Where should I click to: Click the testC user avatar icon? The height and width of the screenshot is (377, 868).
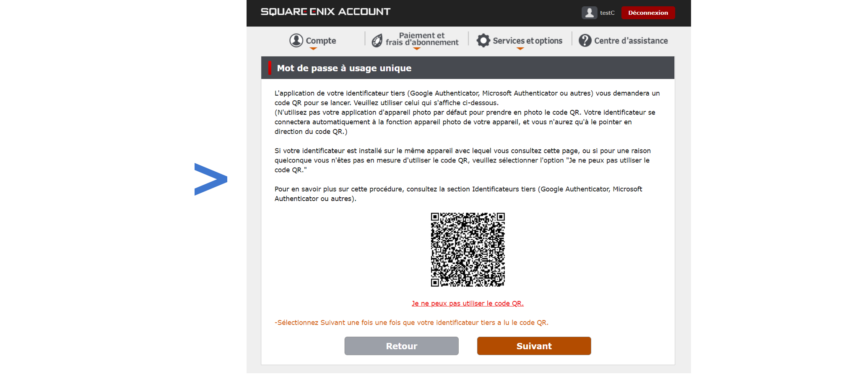[589, 13]
